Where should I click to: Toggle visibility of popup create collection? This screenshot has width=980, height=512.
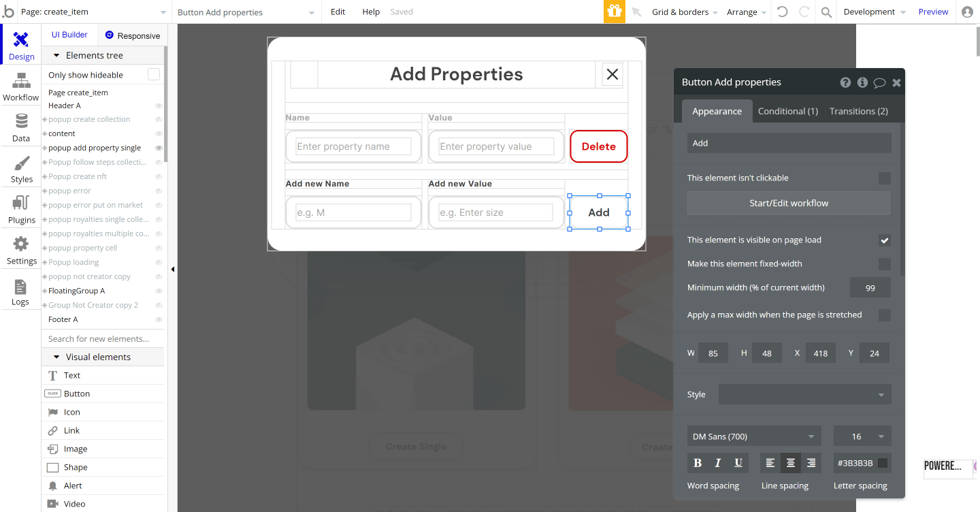(158, 118)
